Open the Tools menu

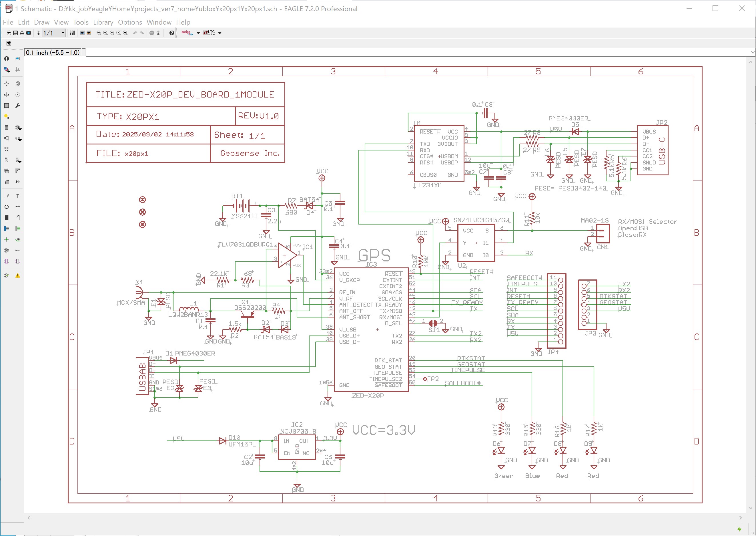(81, 22)
